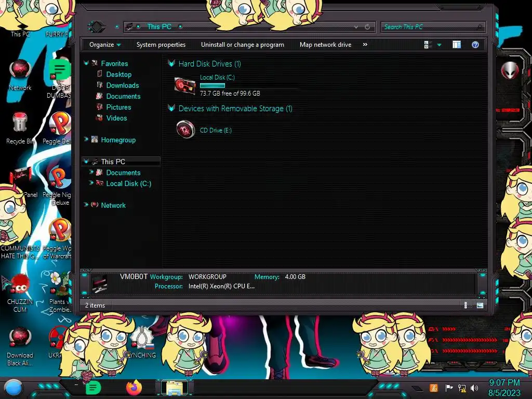Click System properties in toolbar
Viewport: 532px width, 399px height.
tap(161, 45)
